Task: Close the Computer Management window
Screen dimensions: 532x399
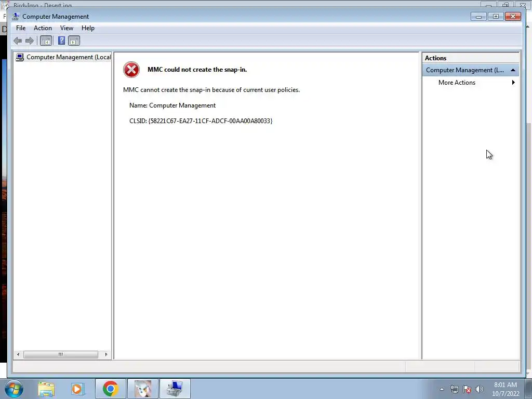Action: [513, 16]
